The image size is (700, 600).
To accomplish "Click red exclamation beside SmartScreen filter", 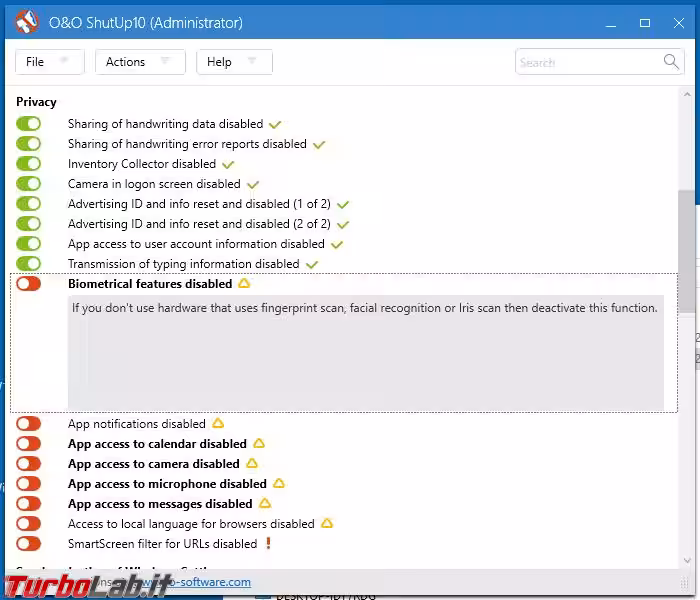I will (268, 544).
